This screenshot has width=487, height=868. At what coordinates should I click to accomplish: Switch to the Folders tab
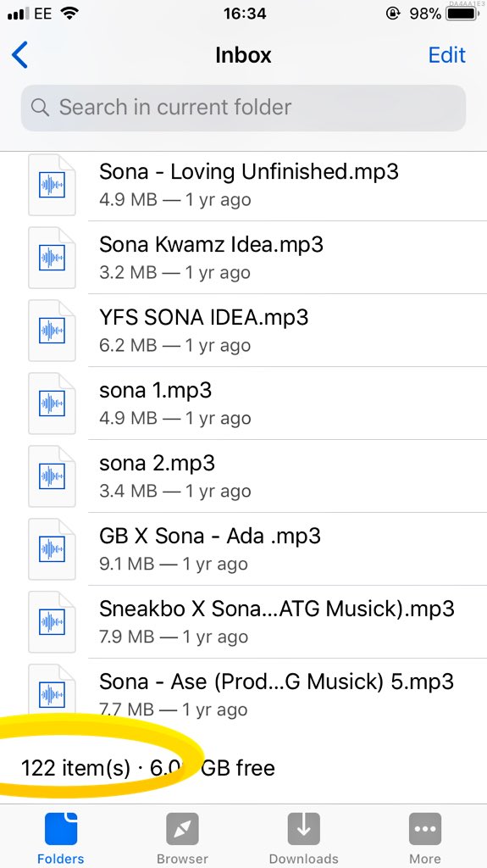pos(61,837)
